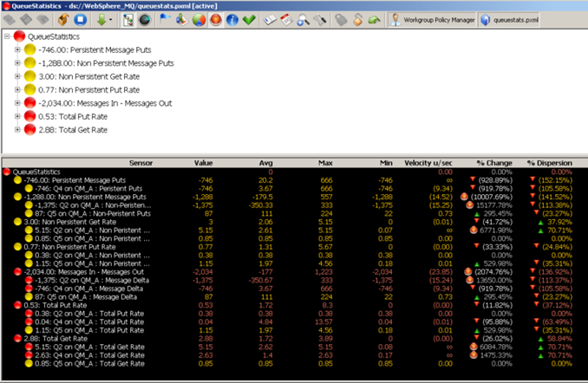Viewport: 588px width, 383px height.
Task: Select table row '2.63: Q4 on QM_A : Total Get Rate'
Action: (294, 355)
